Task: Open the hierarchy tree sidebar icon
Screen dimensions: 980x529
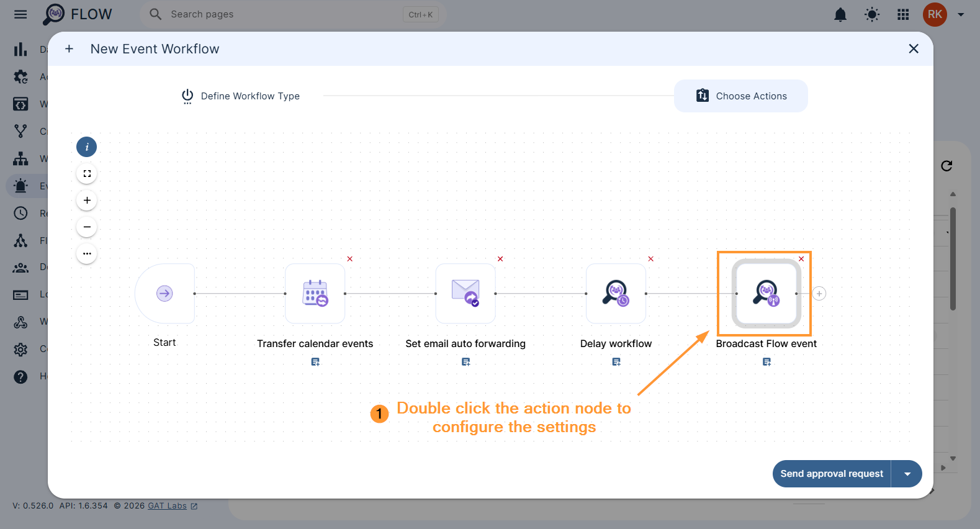Action: pos(20,158)
